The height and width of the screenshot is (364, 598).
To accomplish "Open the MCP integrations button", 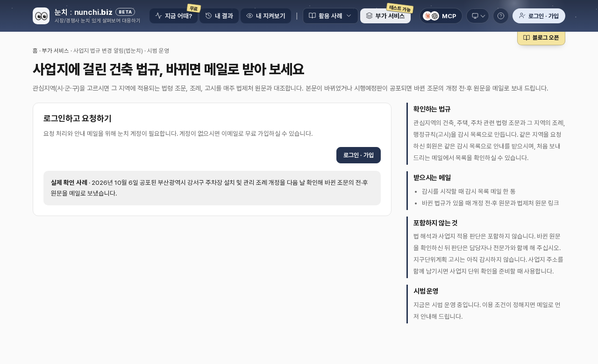I will (441, 16).
